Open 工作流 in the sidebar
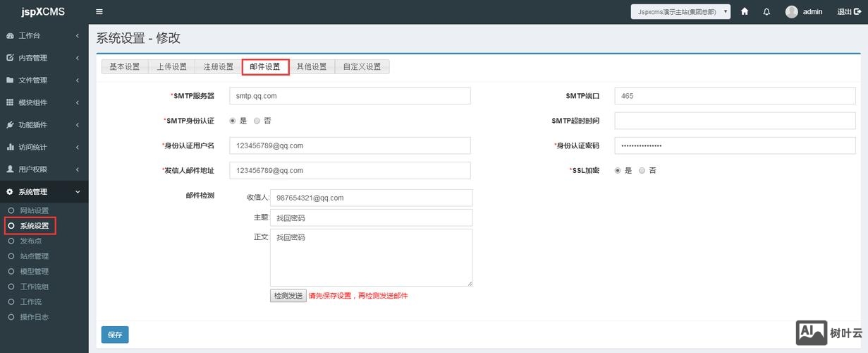Image resolution: width=868 pixels, height=353 pixels. coord(30,301)
